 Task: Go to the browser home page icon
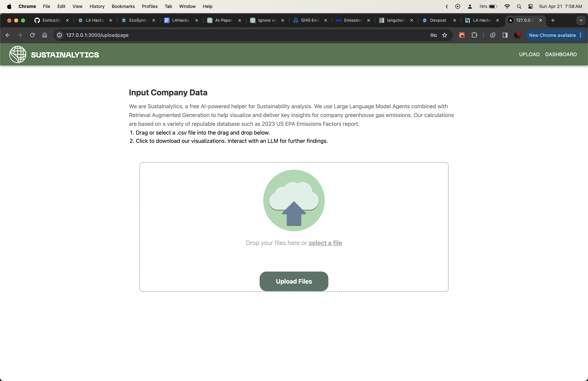click(x=45, y=35)
